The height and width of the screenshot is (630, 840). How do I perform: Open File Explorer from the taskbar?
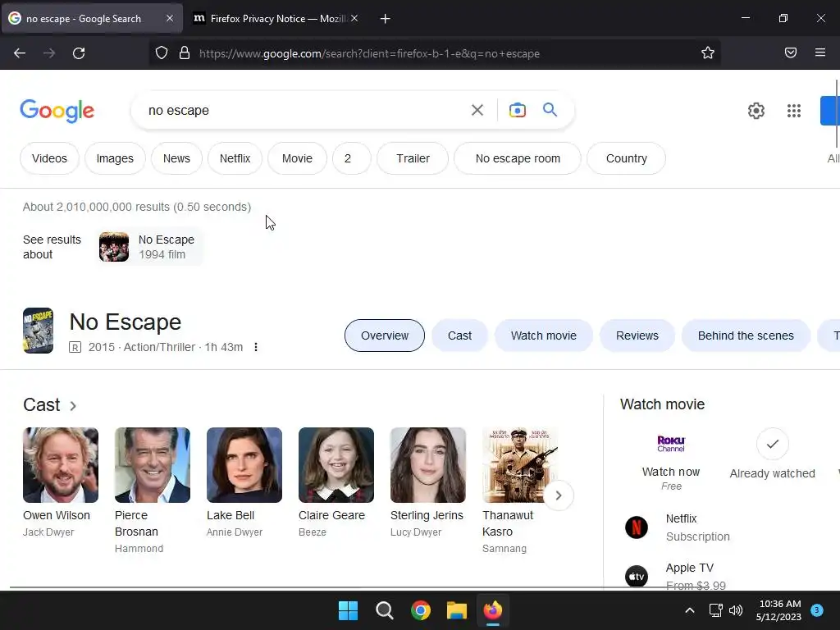click(457, 610)
